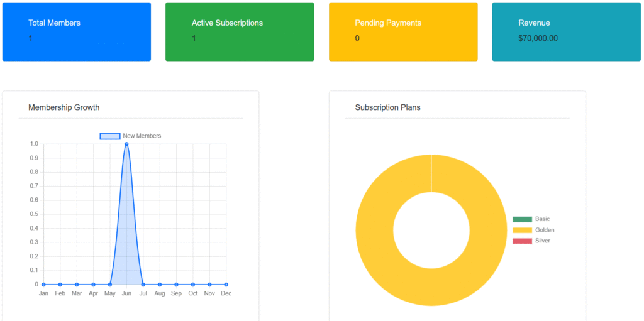Click the Membership Growth panel title
The height and width of the screenshot is (321, 644).
tap(64, 107)
